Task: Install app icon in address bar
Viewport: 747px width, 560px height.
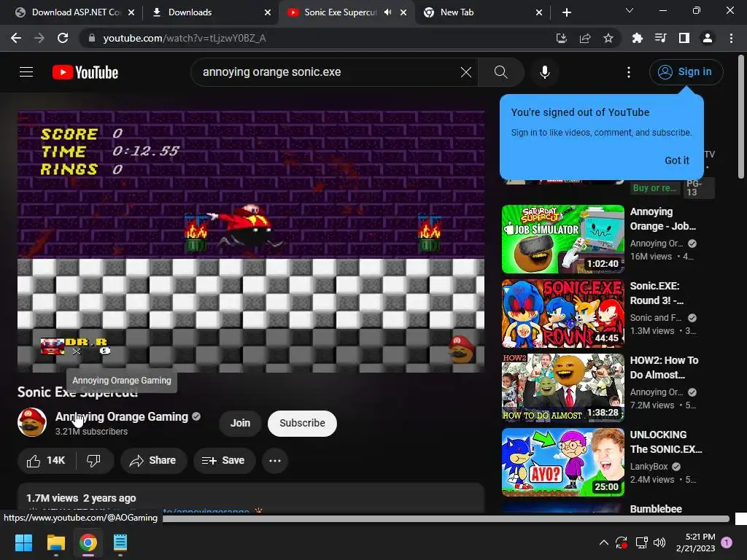Action: tap(562, 38)
